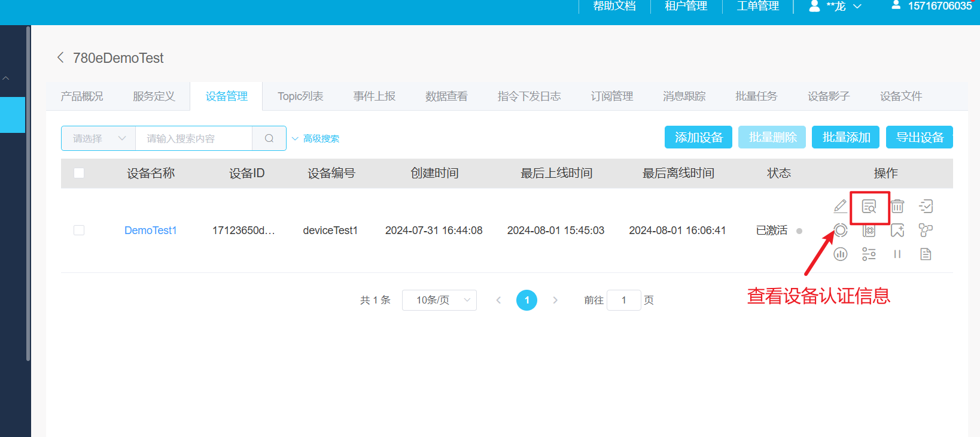Click the checklist task icon in actions
Image resolution: width=980 pixels, height=437 pixels.
pyautogui.click(x=926, y=207)
